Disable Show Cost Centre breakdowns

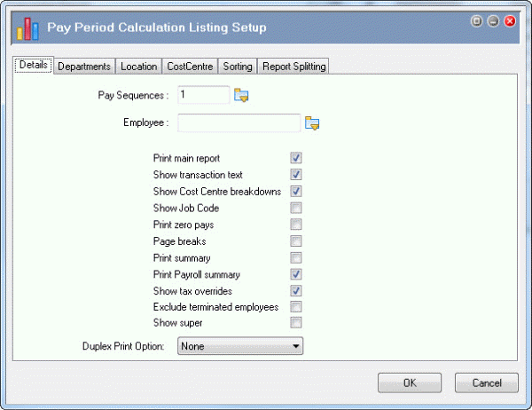(296, 191)
